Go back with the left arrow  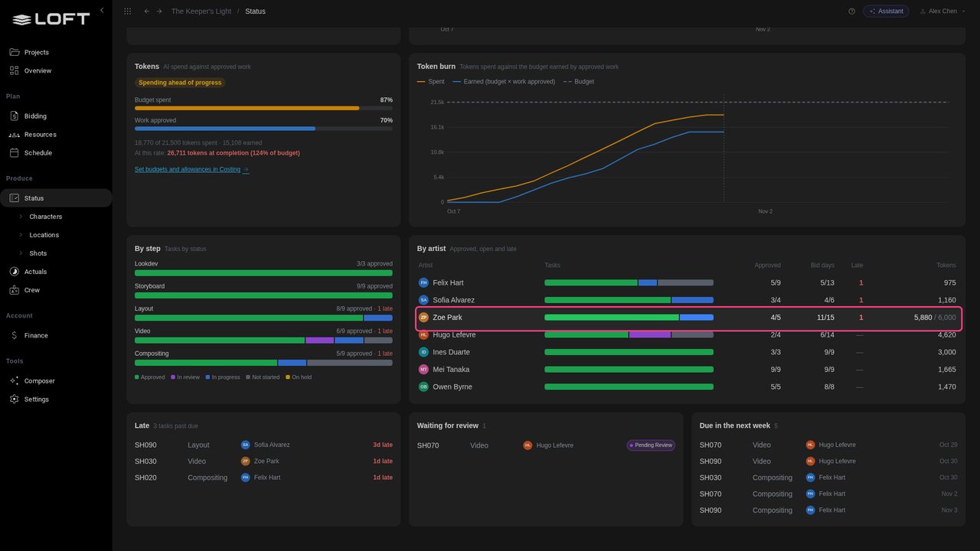tap(147, 11)
